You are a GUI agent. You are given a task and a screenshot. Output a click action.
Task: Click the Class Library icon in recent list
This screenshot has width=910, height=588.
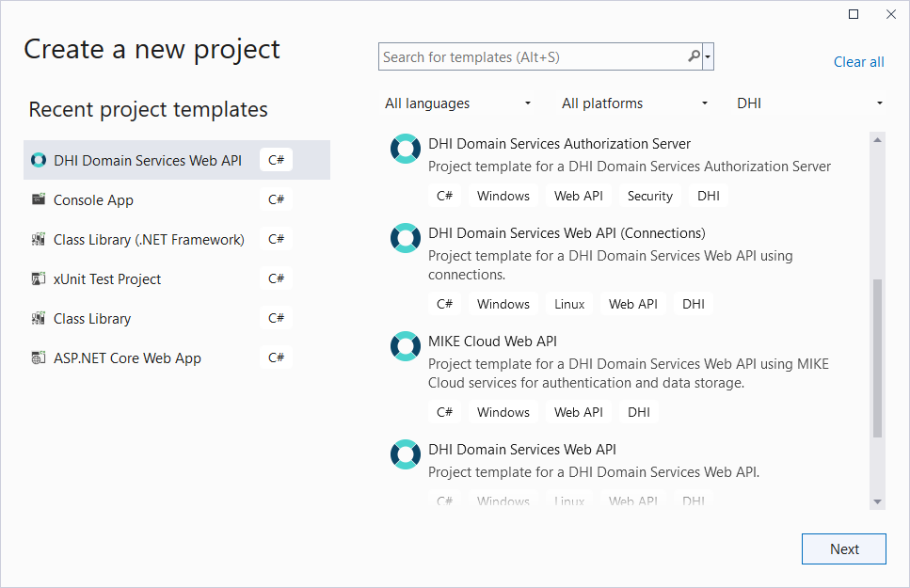pyautogui.click(x=39, y=317)
